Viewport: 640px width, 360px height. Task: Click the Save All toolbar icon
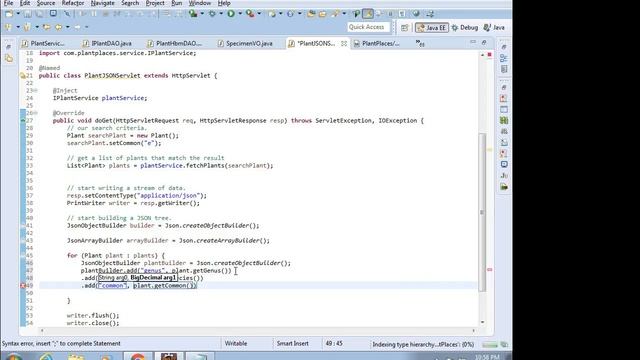click(40, 14)
